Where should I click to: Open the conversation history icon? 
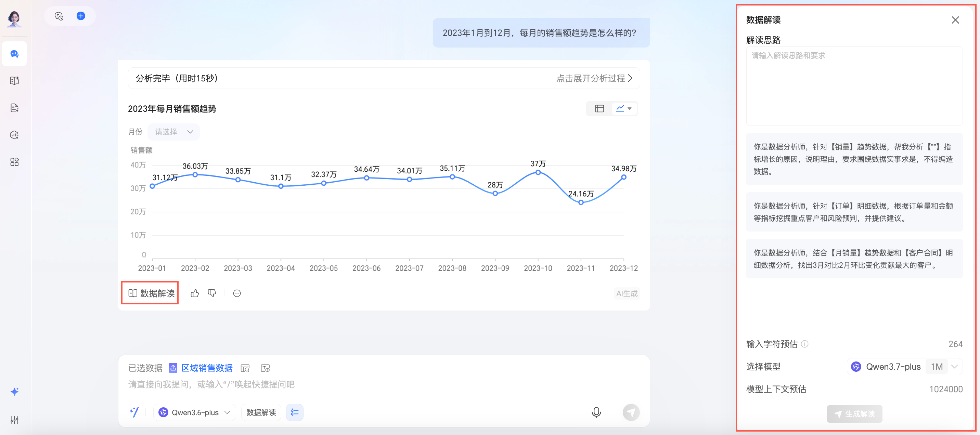(x=59, y=16)
